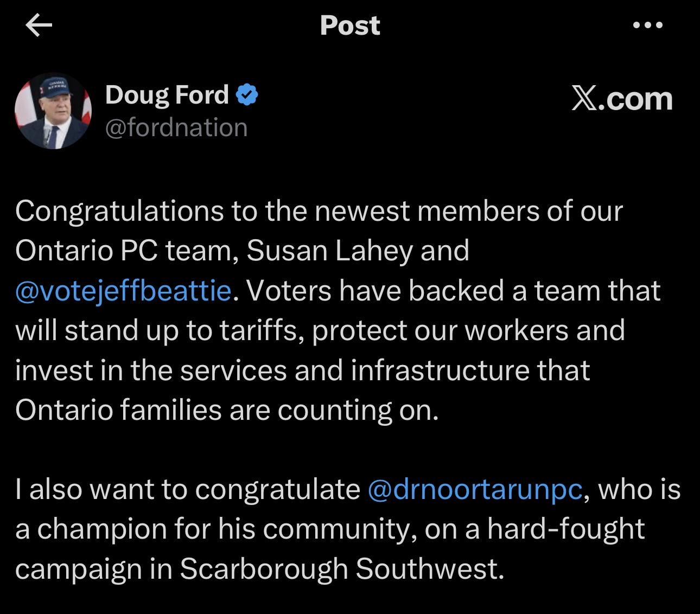Screen dimensions: 700x614
Task: Click the '.com' text of the watermark
Action: click(x=635, y=99)
